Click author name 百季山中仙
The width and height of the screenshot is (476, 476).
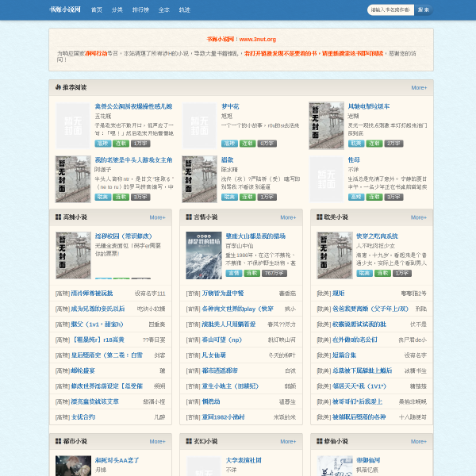coord(240,246)
